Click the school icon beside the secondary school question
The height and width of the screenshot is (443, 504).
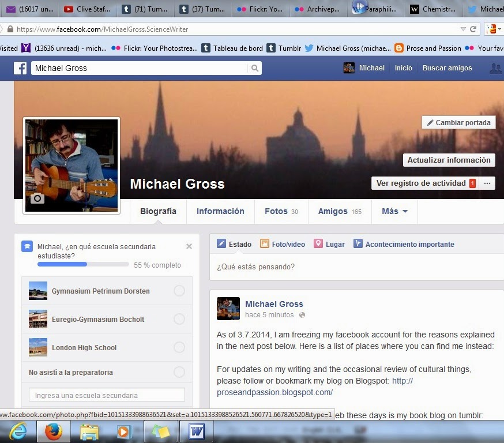(x=27, y=246)
